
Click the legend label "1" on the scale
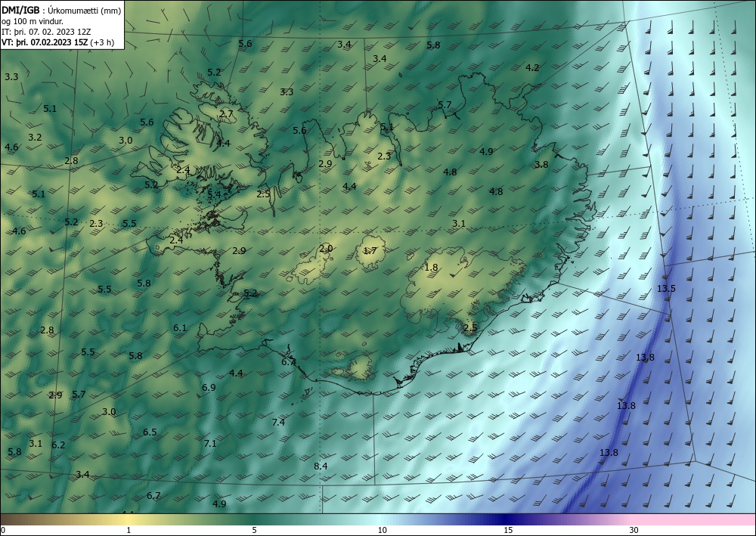(129, 531)
